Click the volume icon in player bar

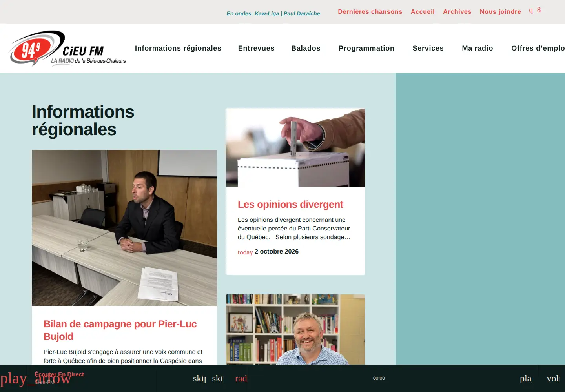[x=554, y=378]
